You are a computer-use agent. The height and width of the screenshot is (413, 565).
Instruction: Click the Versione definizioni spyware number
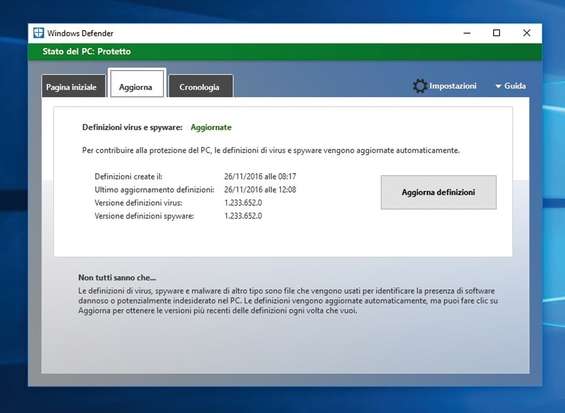point(243,216)
